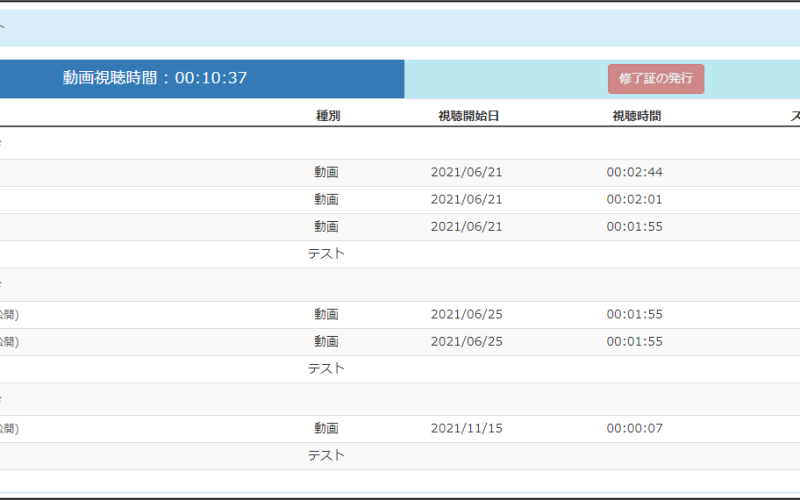Click 動画 type in the 2021/11/15 row
This screenshot has height=500, width=800.
tap(326, 428)
